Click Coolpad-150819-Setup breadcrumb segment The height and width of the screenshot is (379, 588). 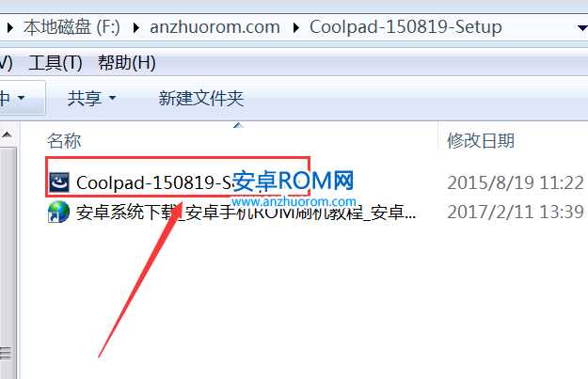[405, 27]
